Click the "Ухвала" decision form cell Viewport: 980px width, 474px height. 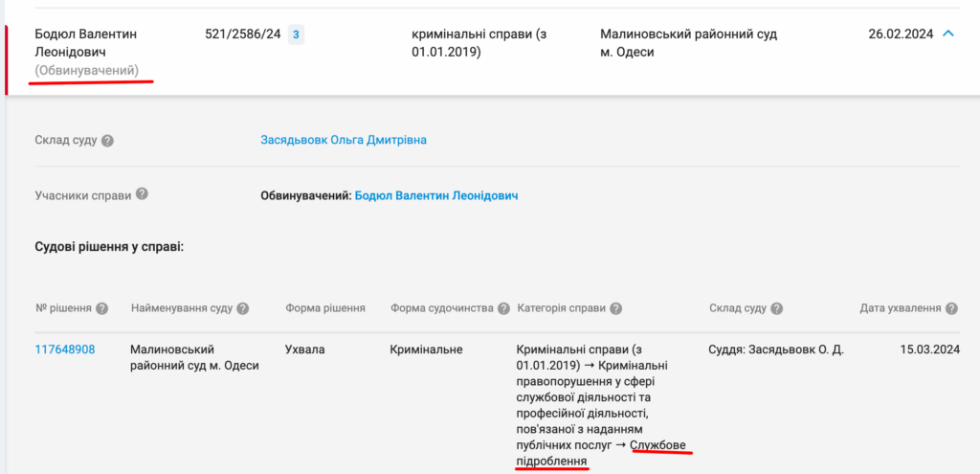point(304,350)
